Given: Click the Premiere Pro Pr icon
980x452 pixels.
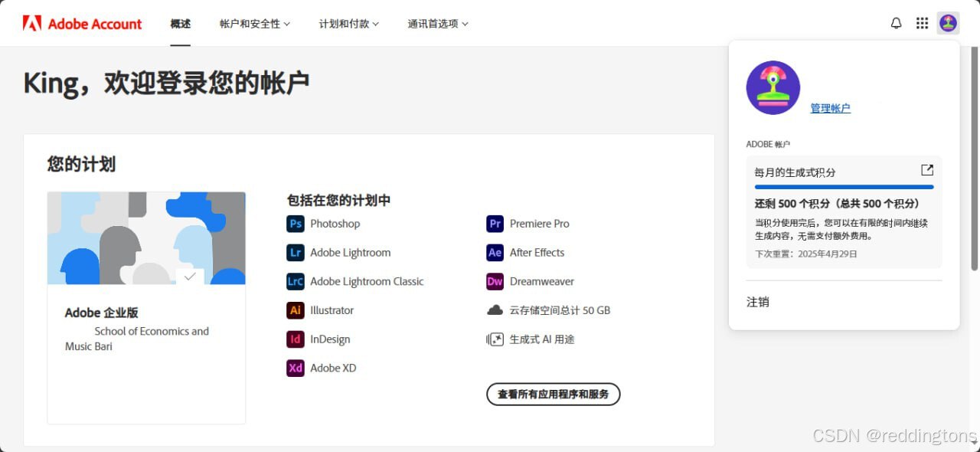Looking at the screenshot, I should coord(495,224).
